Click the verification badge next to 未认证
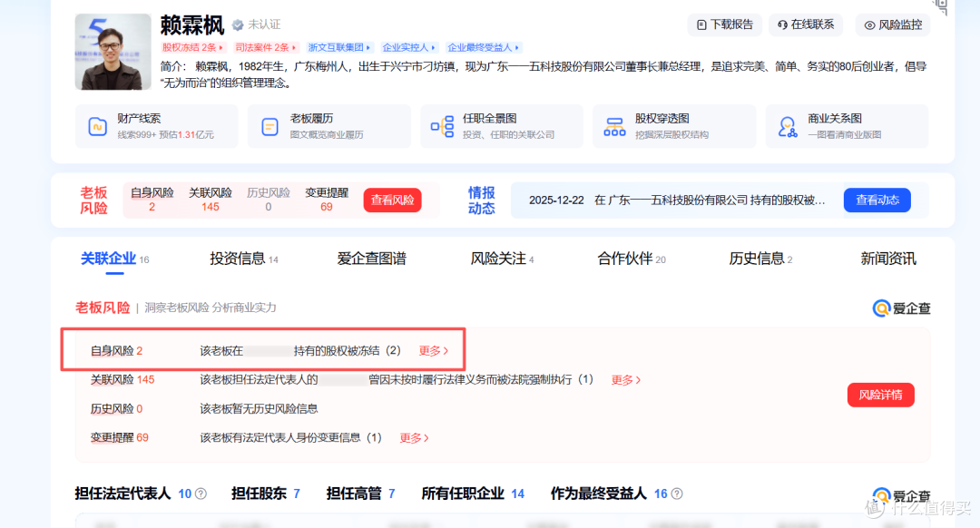This screenshot has height=528, width=980. click(238, 25)
